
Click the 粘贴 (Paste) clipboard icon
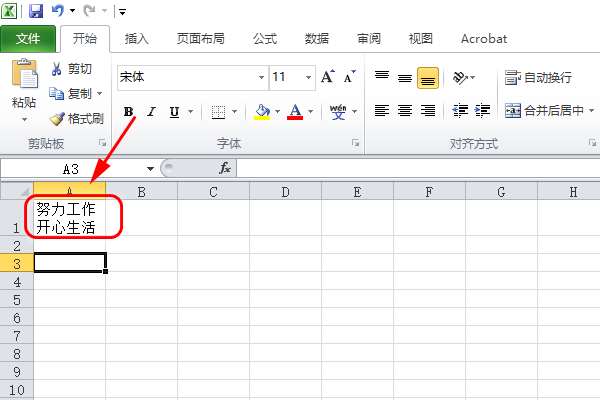(24, 73)
